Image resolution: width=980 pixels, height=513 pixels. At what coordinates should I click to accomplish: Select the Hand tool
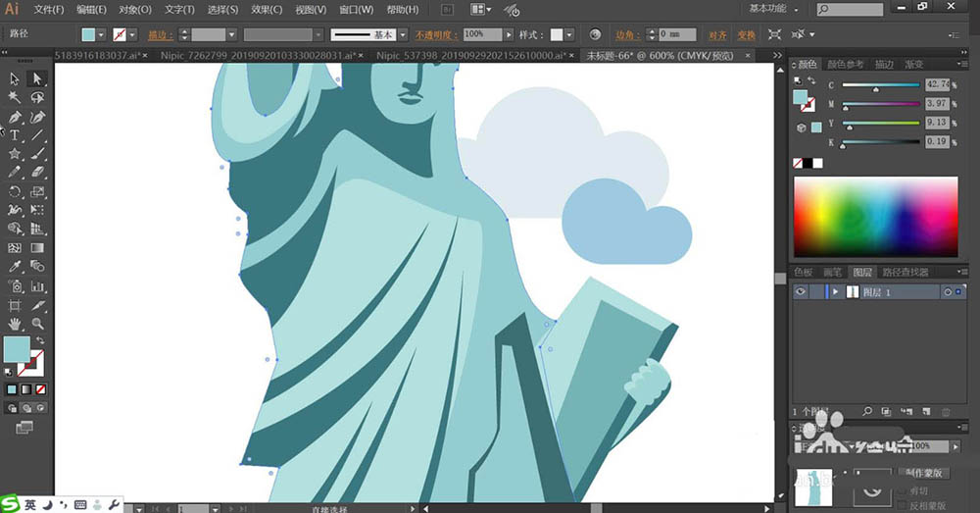(15, 324)
